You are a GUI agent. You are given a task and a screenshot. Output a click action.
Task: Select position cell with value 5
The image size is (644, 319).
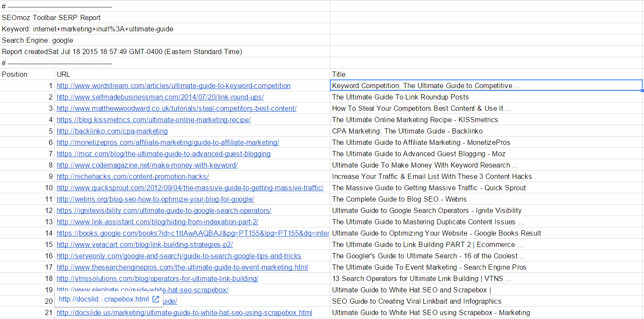click(x=27, y=131)
